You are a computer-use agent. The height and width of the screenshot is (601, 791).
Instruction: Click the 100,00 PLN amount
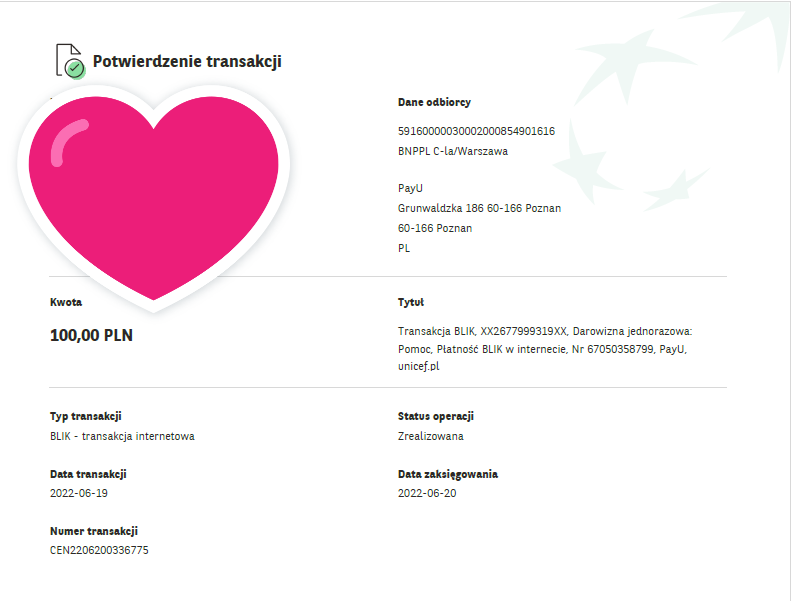[x=91, y=336]
